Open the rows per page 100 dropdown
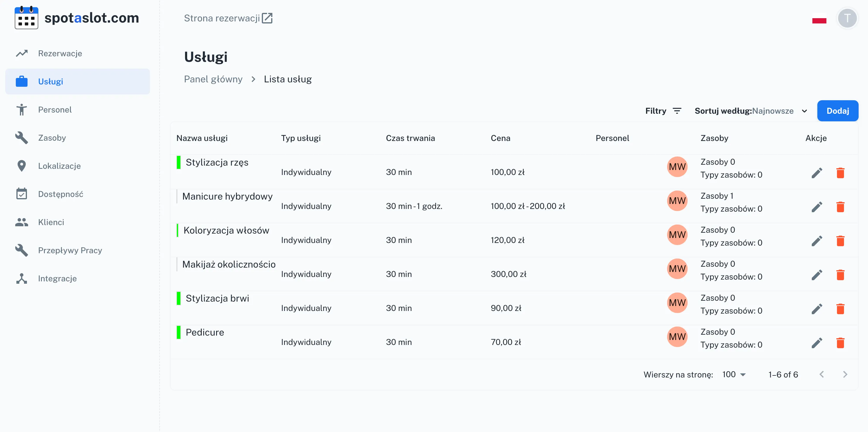The image size is (868, 432). (734, 374)
